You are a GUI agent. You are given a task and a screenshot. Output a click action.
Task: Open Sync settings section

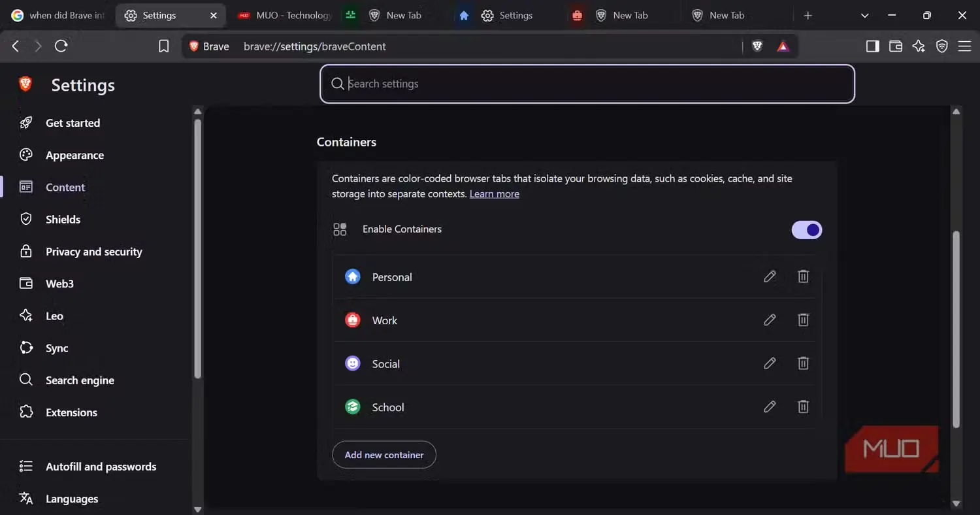point(57,348)
